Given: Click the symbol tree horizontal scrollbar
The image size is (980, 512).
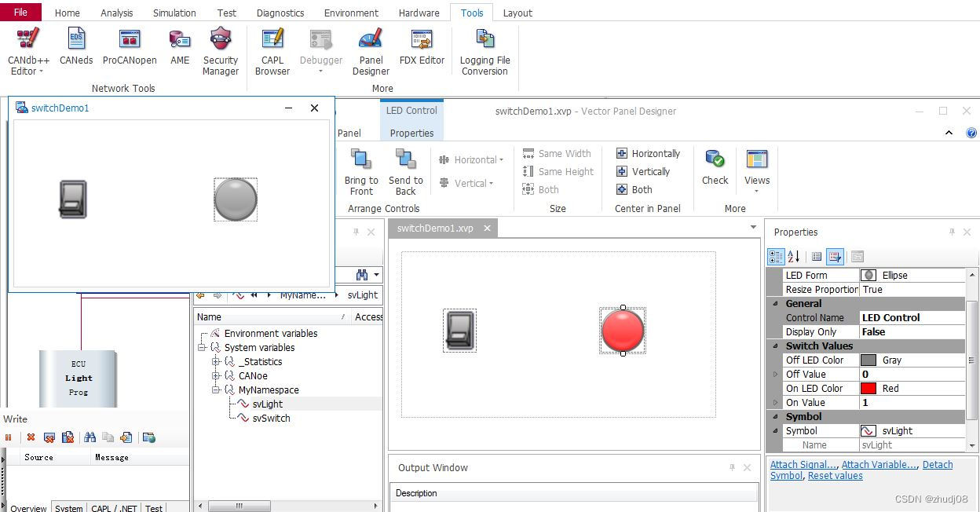Looking at the screenshot, I should pos(239,507).
